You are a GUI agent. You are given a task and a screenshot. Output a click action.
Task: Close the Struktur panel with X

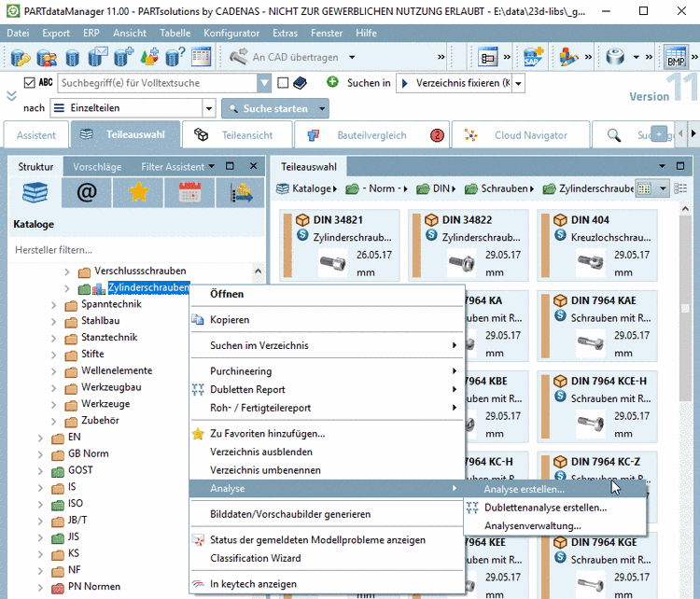tap(253, 166)
